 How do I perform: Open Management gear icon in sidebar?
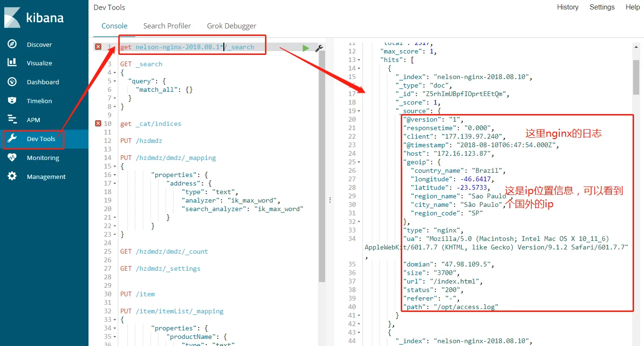pyautogui.click(x=12, y=177)
